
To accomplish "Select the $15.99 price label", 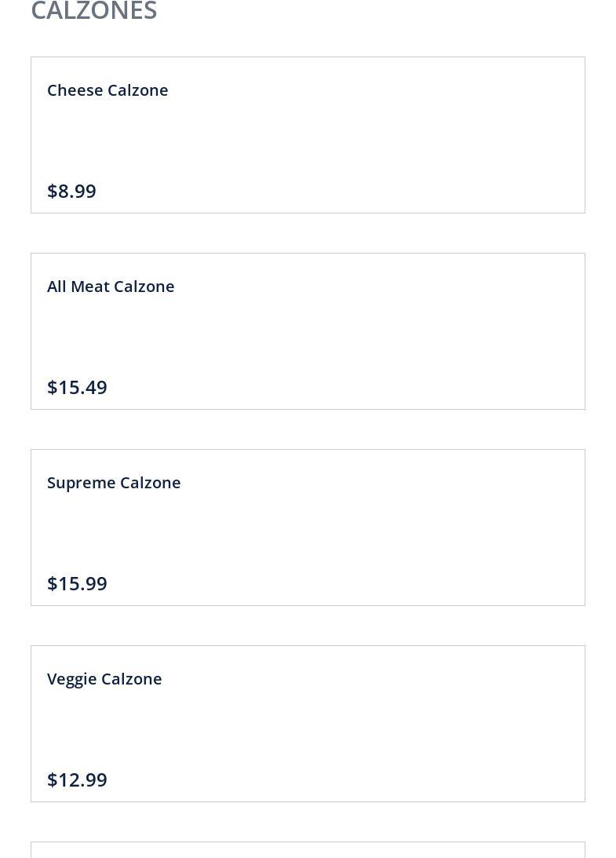I will 77,583.
